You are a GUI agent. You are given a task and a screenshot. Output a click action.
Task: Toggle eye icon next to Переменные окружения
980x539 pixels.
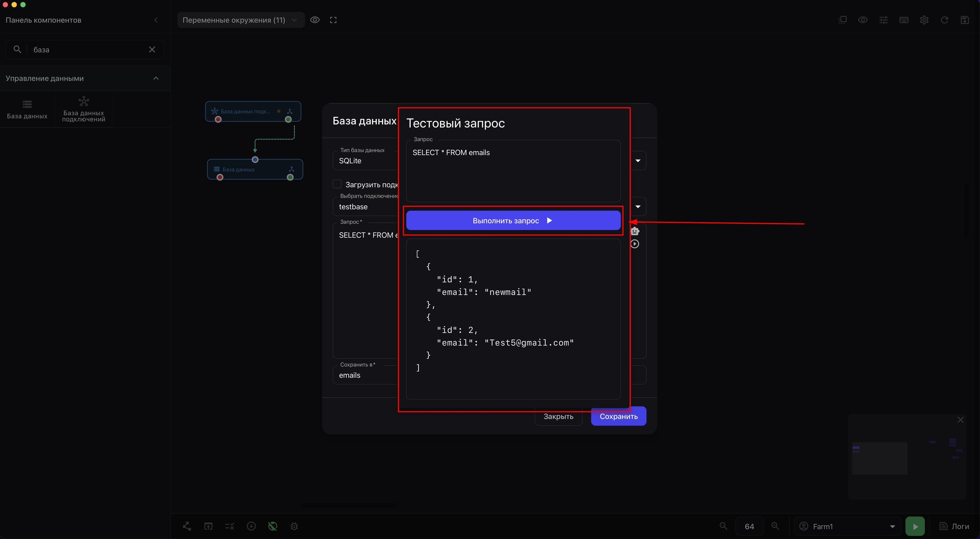315,20
